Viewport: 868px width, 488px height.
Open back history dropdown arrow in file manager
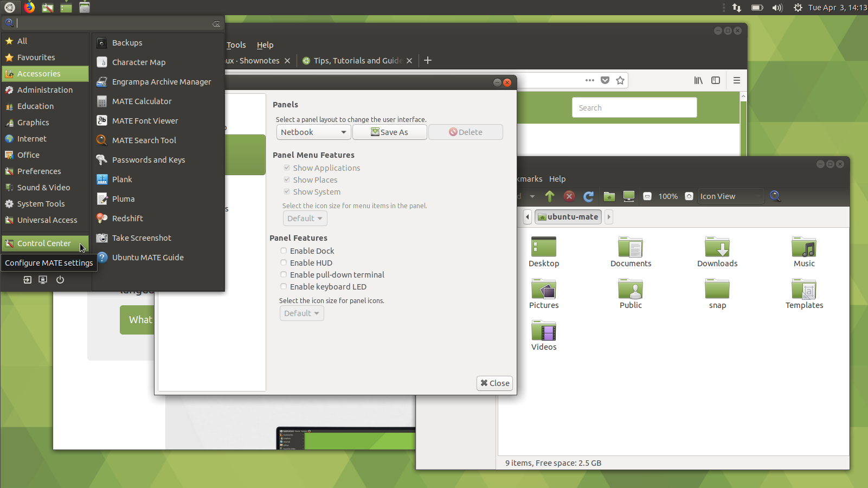(x=532, y=196)
